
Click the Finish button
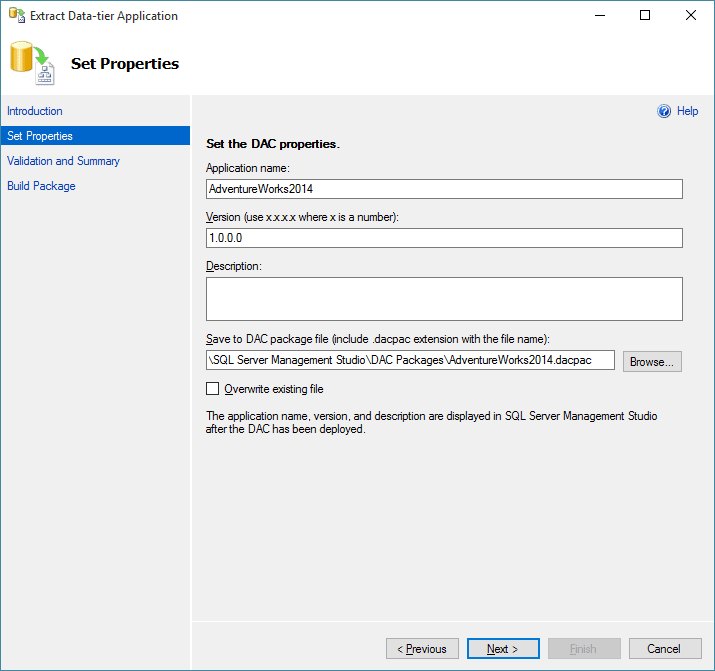(x=584, y=649)
